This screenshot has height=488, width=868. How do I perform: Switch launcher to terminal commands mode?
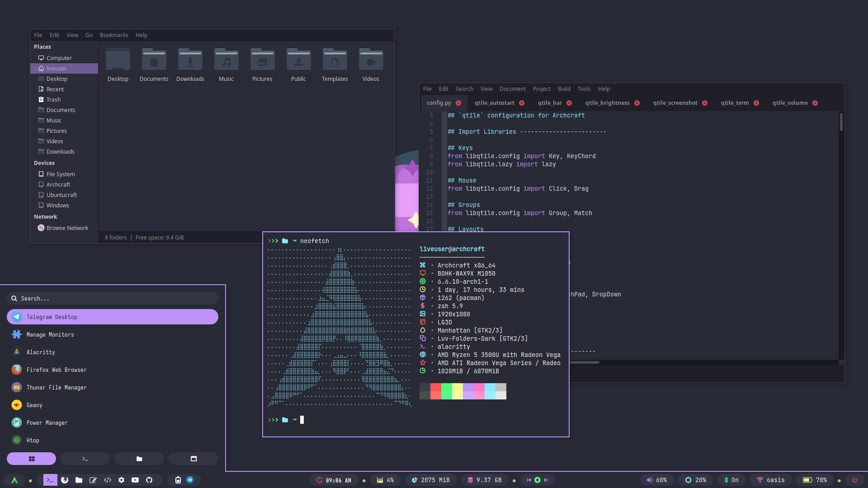click(x=85, y=459)
